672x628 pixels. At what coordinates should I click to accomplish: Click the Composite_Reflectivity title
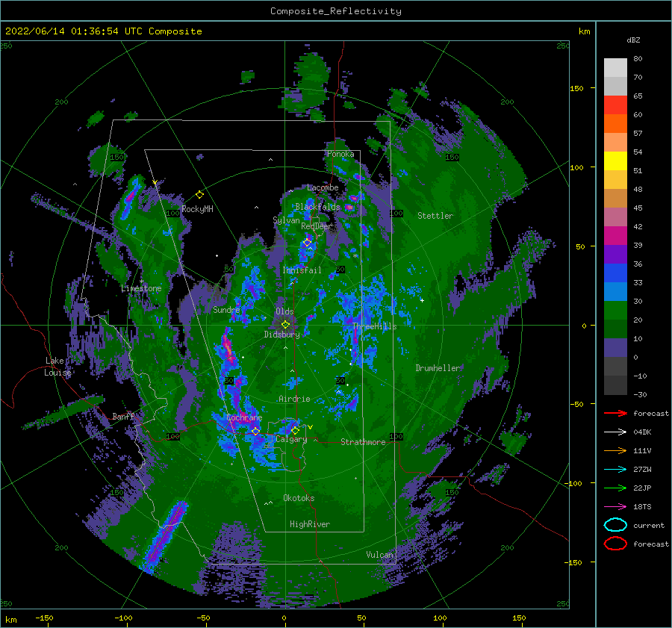[x=336, y=11]
